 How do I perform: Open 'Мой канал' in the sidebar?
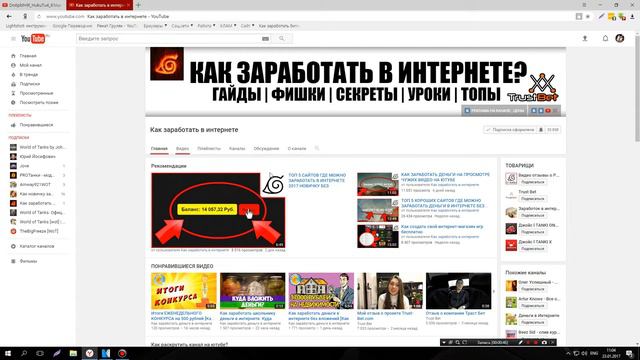(x=31, y=65)
